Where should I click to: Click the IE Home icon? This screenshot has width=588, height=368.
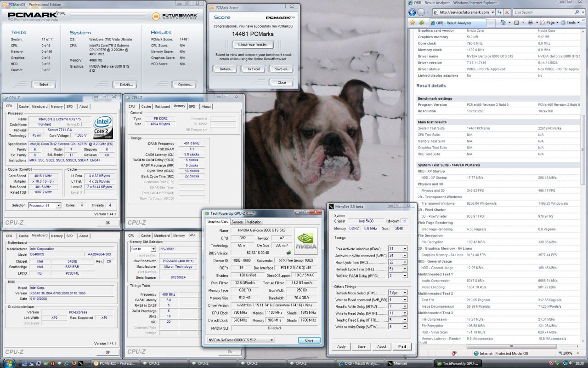503,22
